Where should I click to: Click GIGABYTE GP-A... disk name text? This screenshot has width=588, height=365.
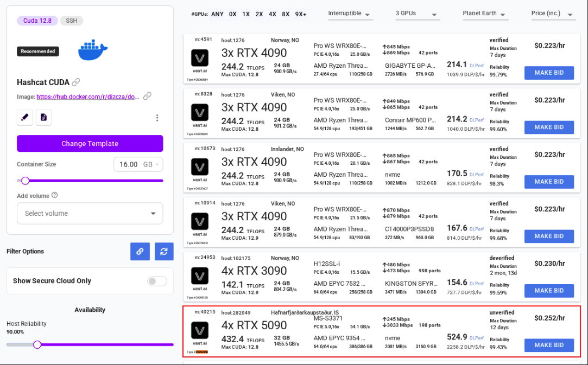point(410,66)
